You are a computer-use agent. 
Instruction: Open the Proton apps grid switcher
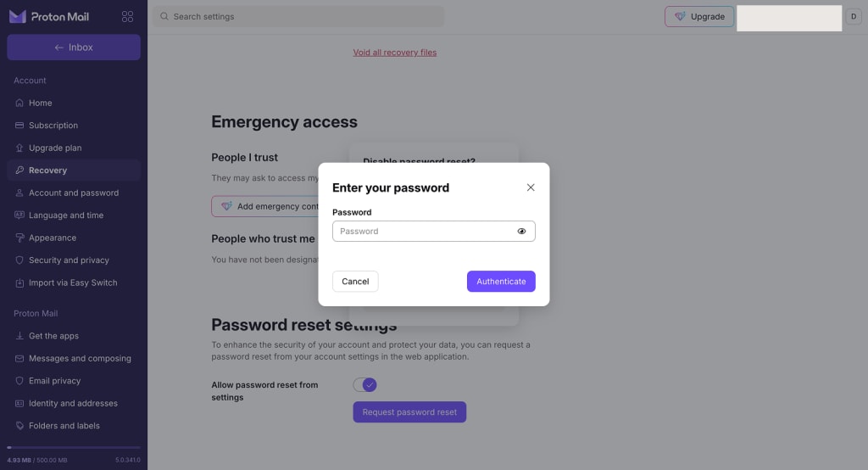pyautogui.click(x=127, y=17)
